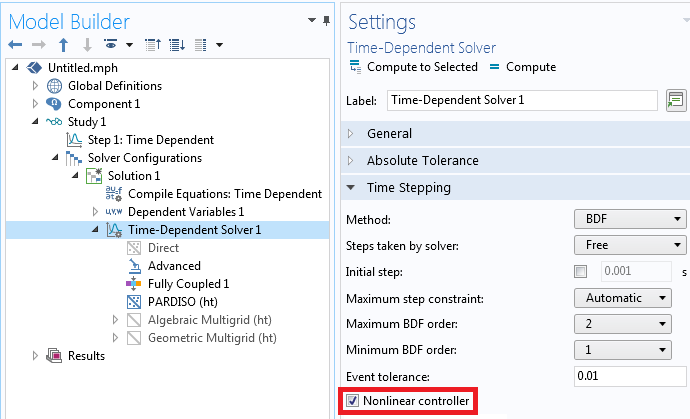
Task: Click the Compute to Selected button
Action: [x=421, y=67]
